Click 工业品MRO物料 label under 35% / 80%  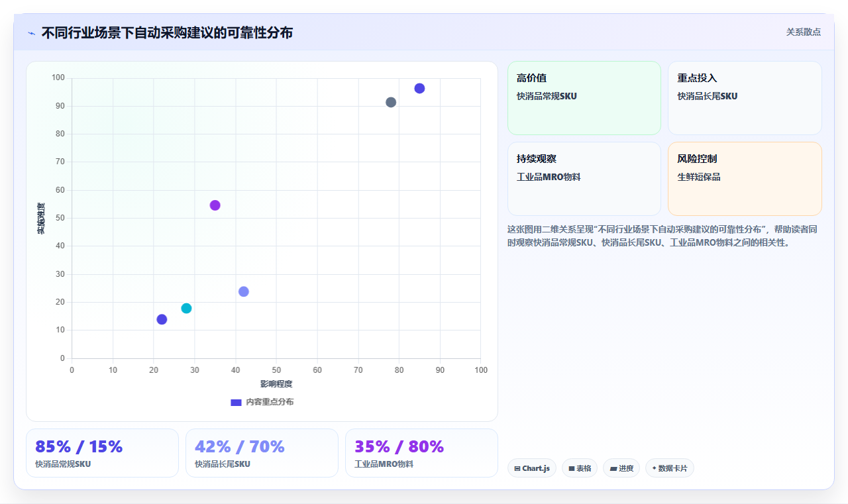click(384, 464)
